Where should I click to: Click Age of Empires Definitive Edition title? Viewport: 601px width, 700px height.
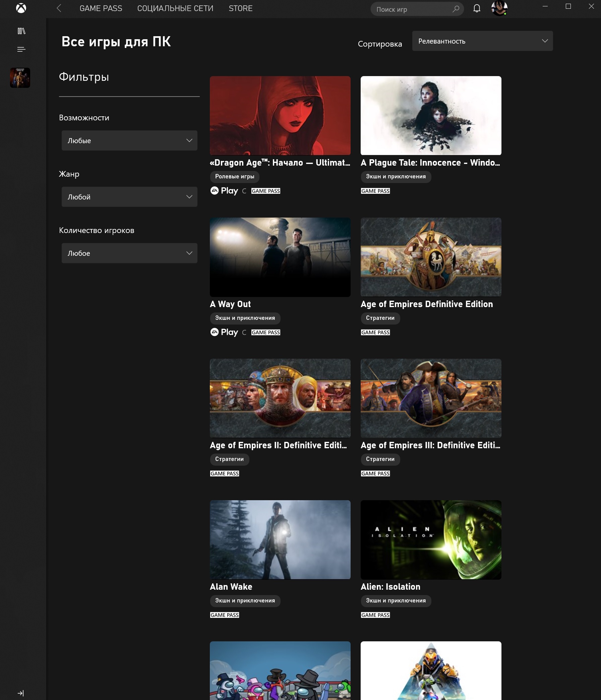[x=427, y=304]
